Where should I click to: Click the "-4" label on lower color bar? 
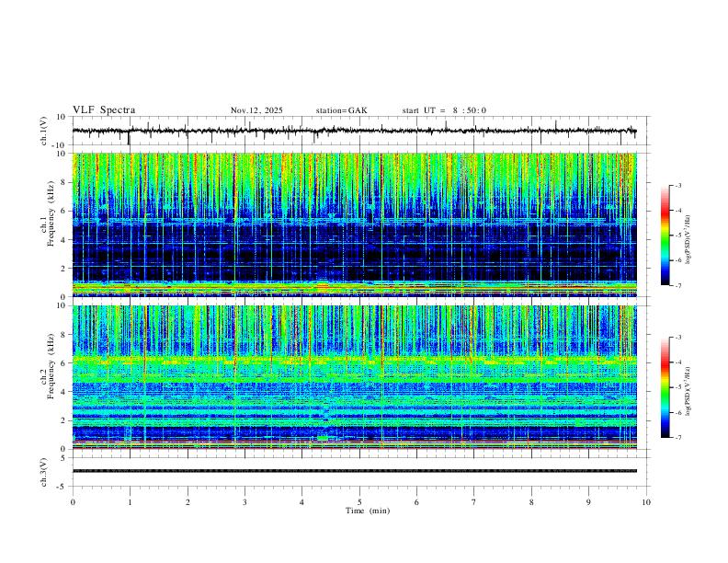click(677, 362)
